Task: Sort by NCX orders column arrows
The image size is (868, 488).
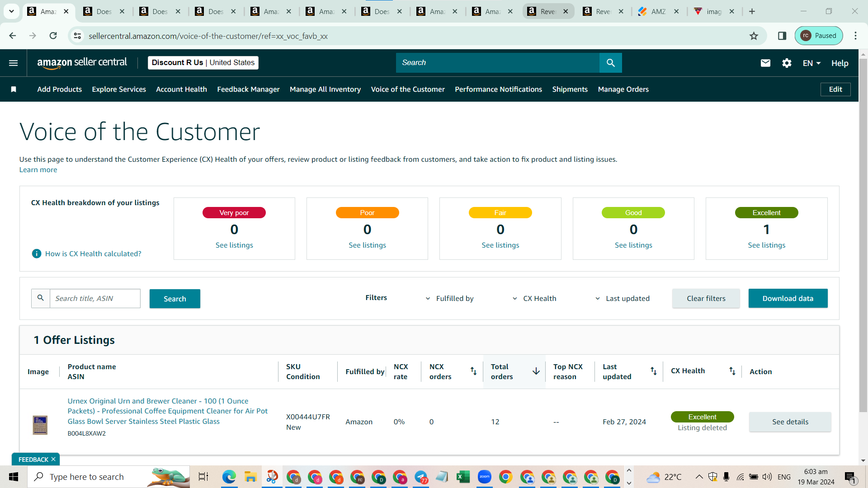Action: (473, 371)
